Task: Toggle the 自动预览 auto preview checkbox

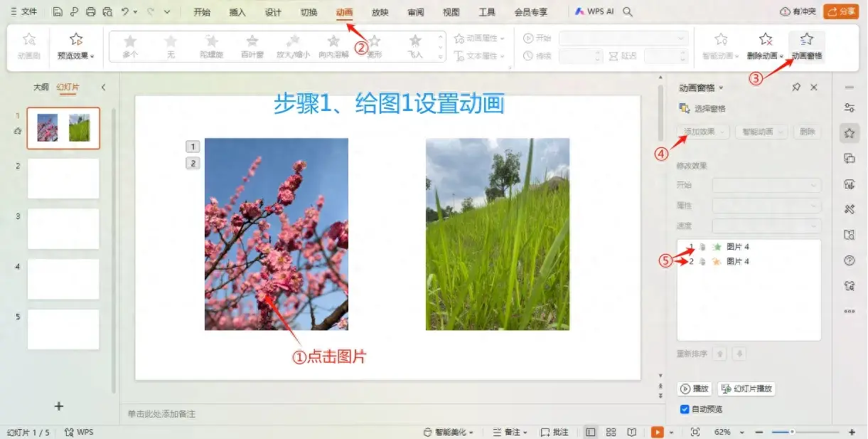Action: 685,409
